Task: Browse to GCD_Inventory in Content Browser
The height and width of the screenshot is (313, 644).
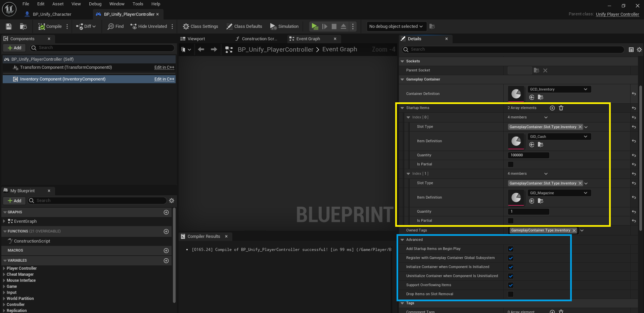Action: pyautogui.click(x=540, y=97)
